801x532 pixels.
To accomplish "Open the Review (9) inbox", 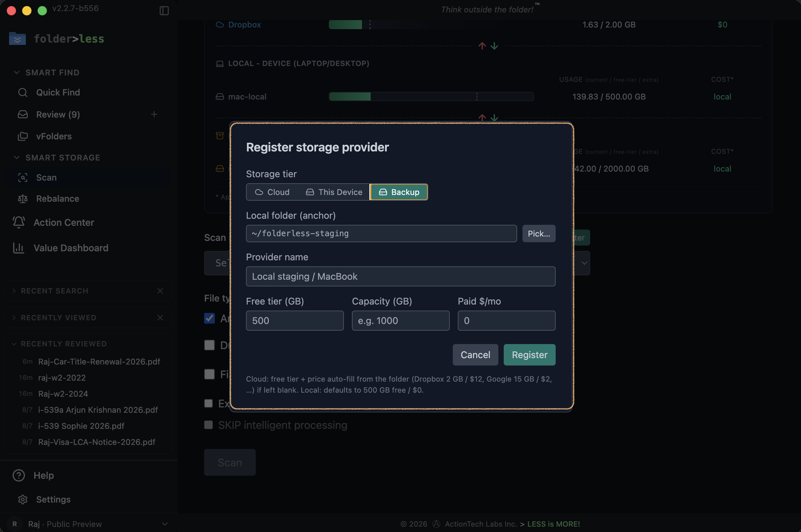I will coord(58,114).
